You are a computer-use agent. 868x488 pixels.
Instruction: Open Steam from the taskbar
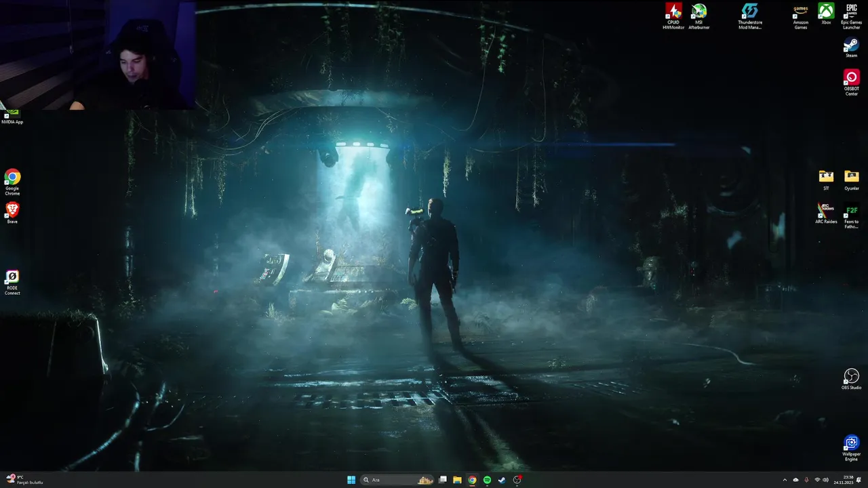(502, 480)
